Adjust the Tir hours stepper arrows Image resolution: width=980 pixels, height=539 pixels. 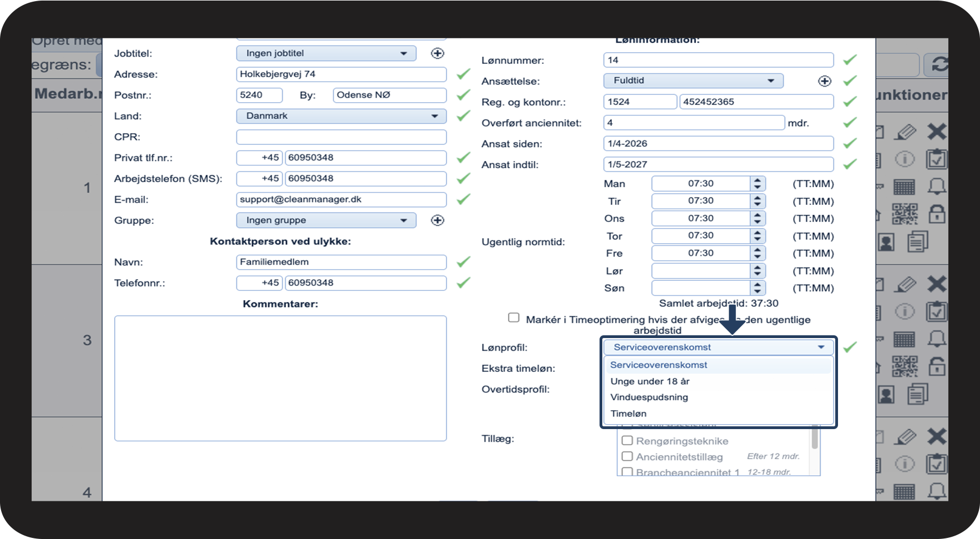pos(758,201)
